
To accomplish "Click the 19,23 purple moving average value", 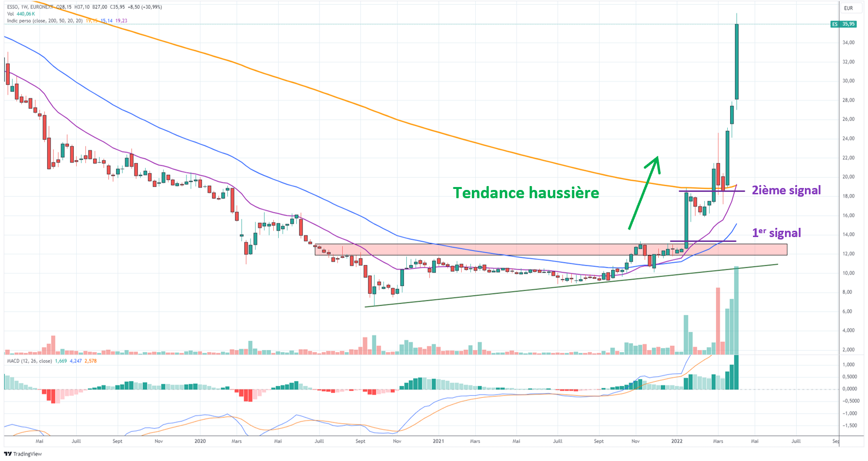I will [121, 21].
